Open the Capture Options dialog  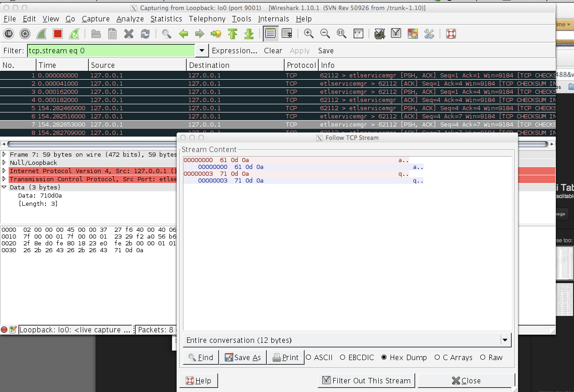click(x=25, y=33)
